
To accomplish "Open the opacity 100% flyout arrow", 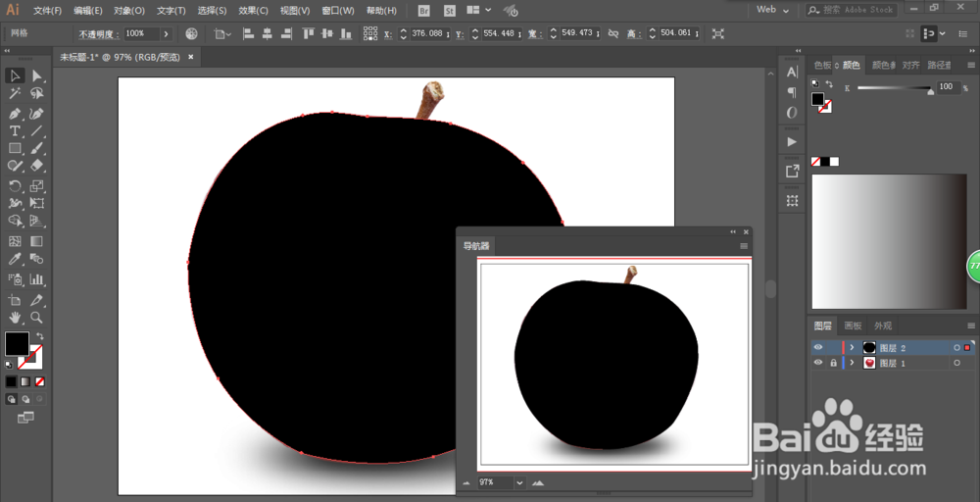I will point(167,33).
